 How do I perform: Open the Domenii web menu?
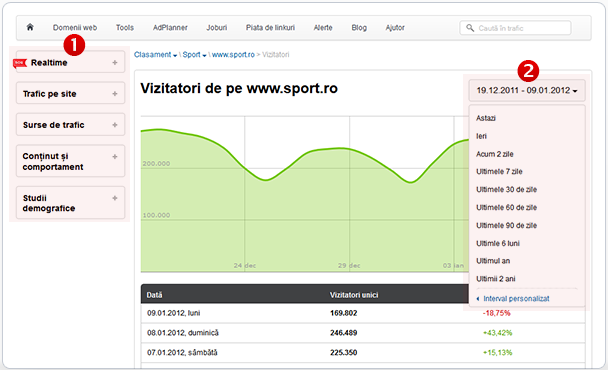pos(75,28)
